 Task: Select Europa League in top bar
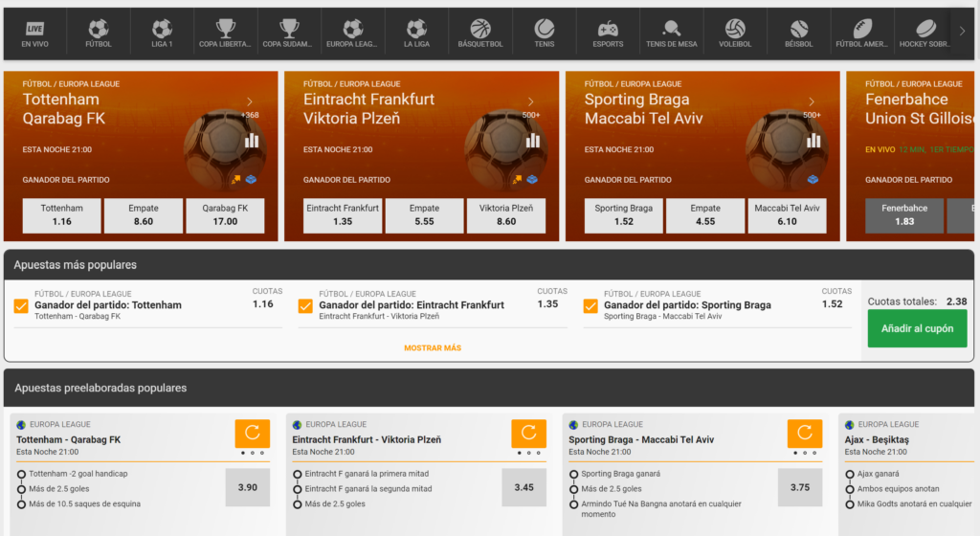pyautogui.click(x=352, y=34)
